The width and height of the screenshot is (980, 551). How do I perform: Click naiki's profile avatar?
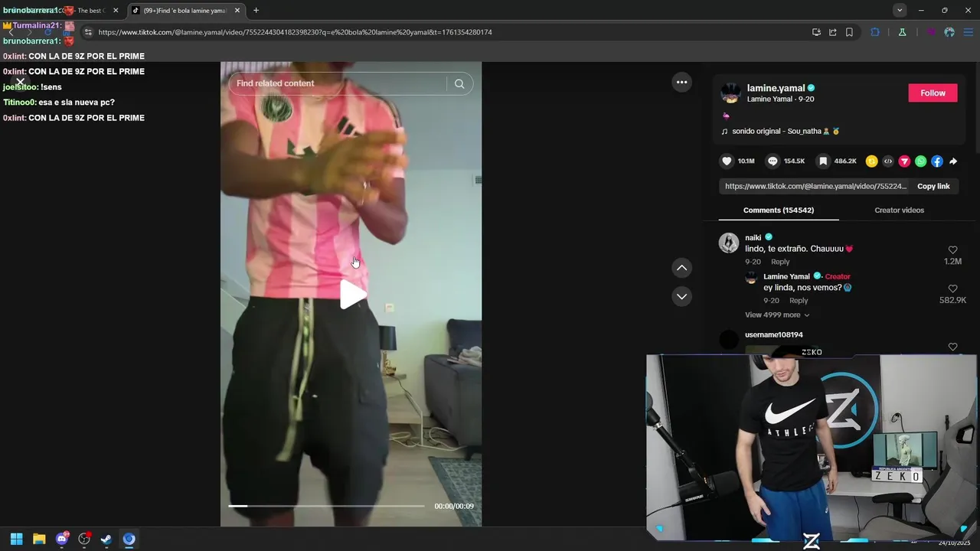click(x=729, y=243)
